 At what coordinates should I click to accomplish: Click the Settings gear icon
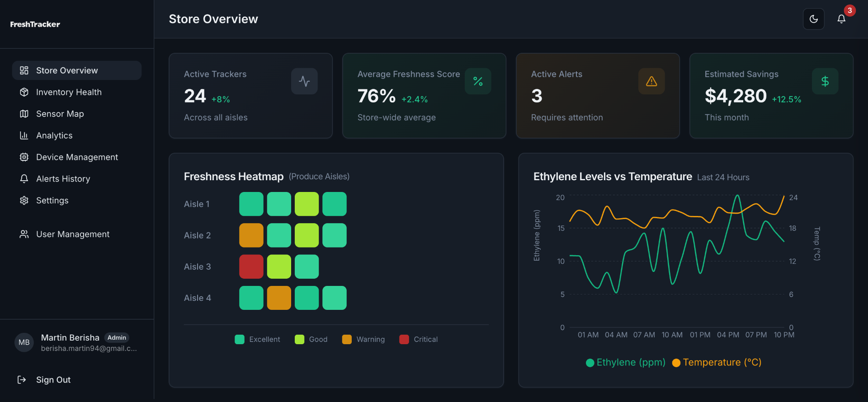24,201
